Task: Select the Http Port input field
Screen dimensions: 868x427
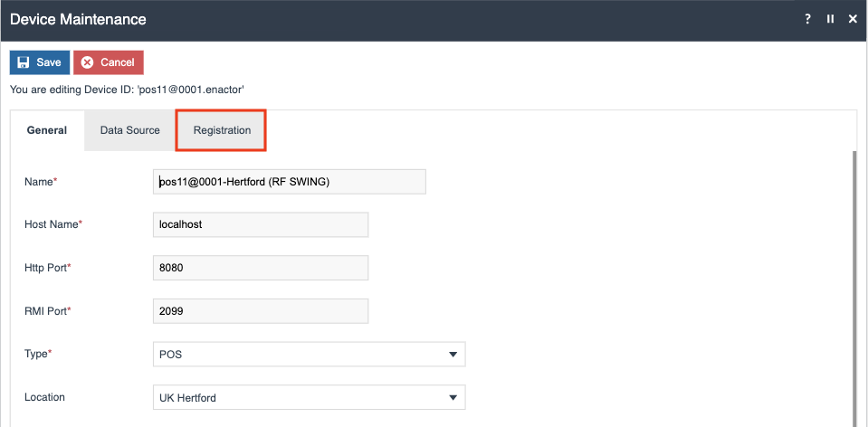Action: point(261,268)
